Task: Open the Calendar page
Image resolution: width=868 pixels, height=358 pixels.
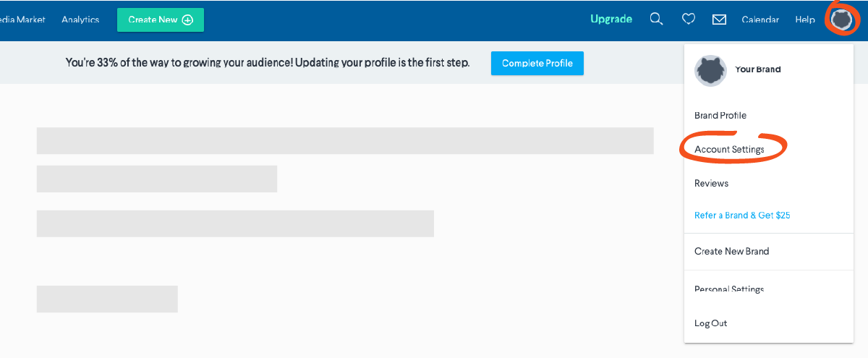Action: click(x=760, y=20)
